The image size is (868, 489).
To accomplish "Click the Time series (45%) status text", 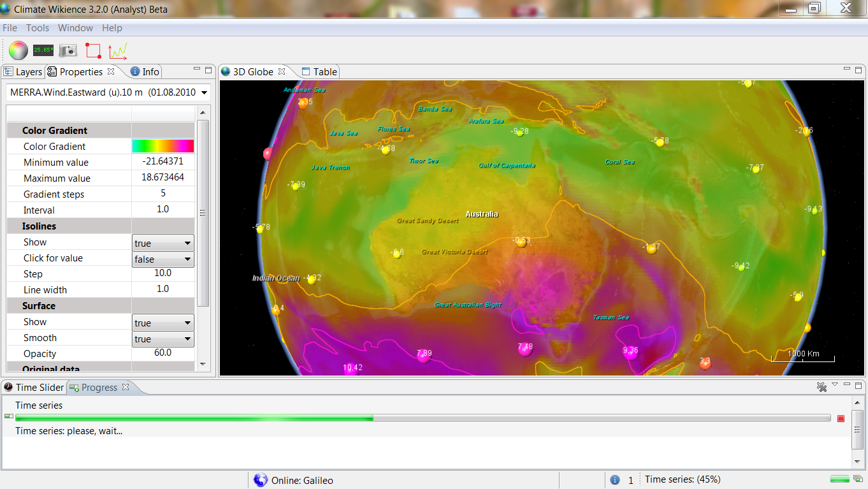I will (683, 479).
